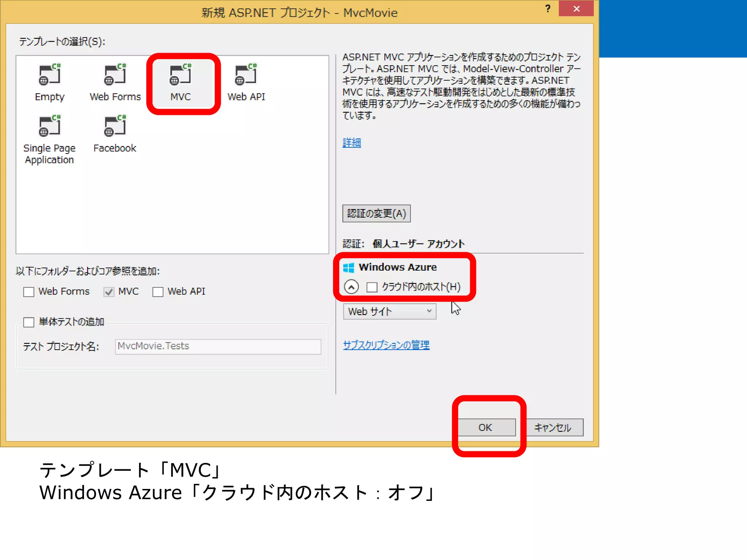Pick the Web API template icon
This screenshot has width=747, height=560.
pyautogui.click(x=246, y=74)
